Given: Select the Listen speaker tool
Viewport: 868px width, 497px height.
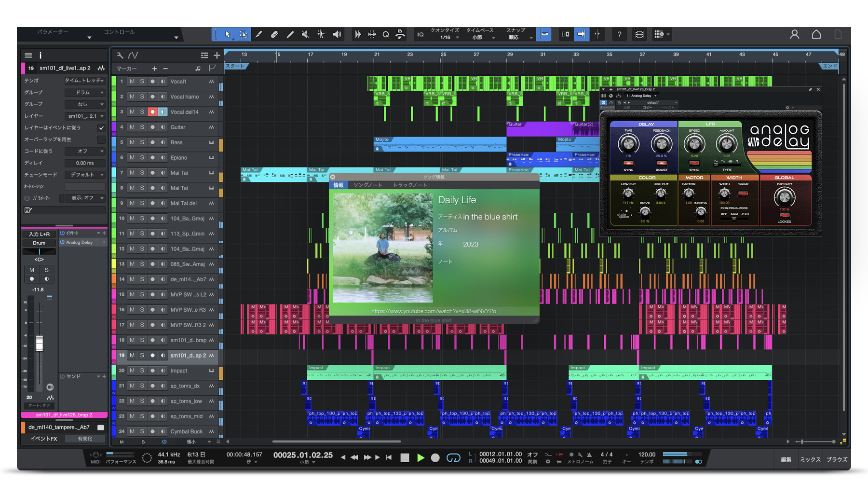Looking at the screenshot, I should pyautogui.click(x=337, y=34).
